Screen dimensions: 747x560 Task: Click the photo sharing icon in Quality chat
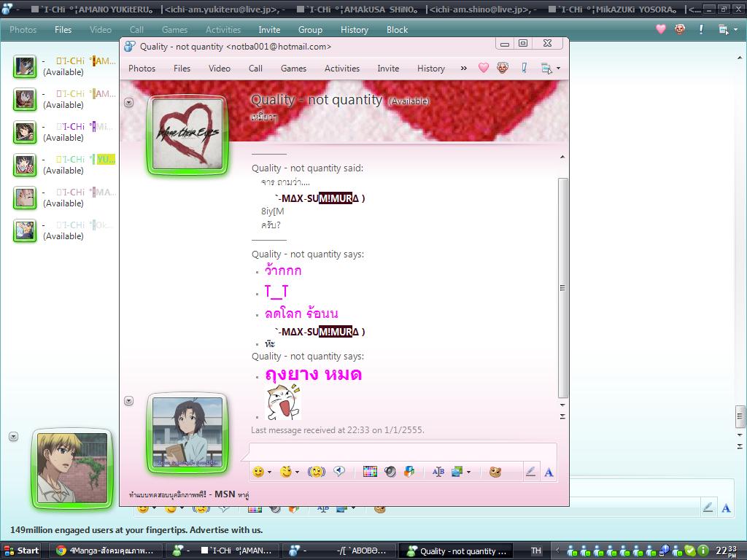pos(457,472)
